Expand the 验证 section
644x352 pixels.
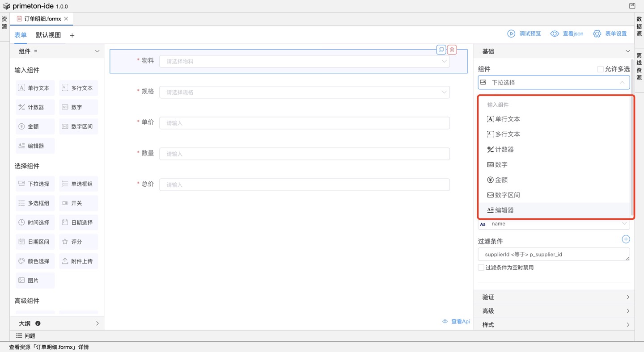point(555,297)
